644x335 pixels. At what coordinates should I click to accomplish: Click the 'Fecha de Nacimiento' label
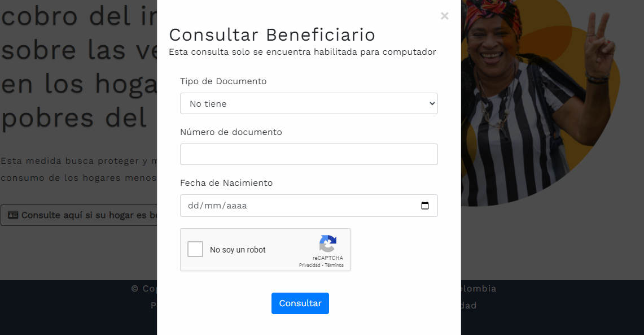tap(226, 183)
